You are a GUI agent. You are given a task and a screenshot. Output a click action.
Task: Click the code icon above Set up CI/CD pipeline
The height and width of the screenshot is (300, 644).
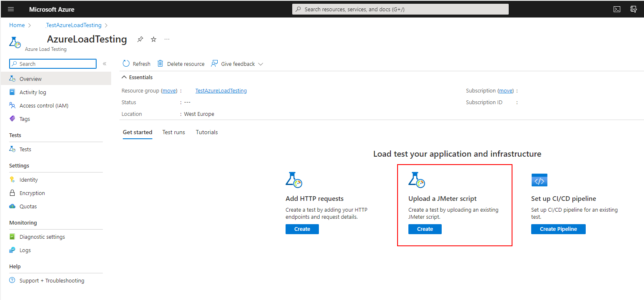(540, 180)
